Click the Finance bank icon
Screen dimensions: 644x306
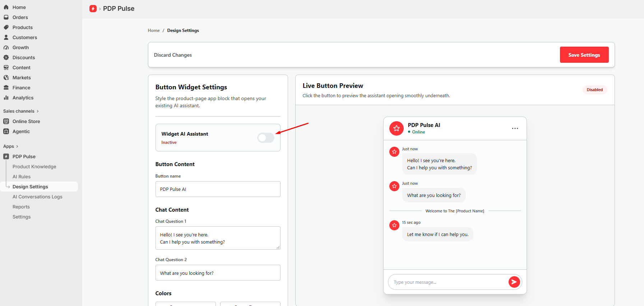pos(6,88)
